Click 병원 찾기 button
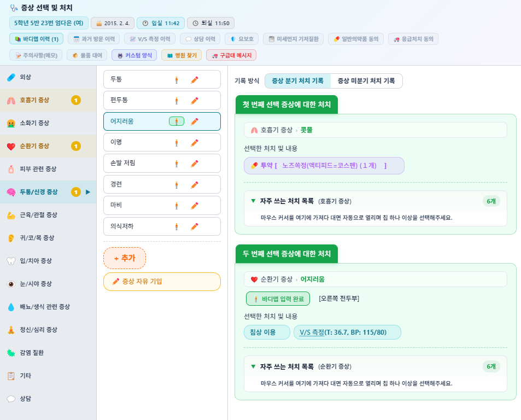The image size is (521, 420). tap(182, 55)
